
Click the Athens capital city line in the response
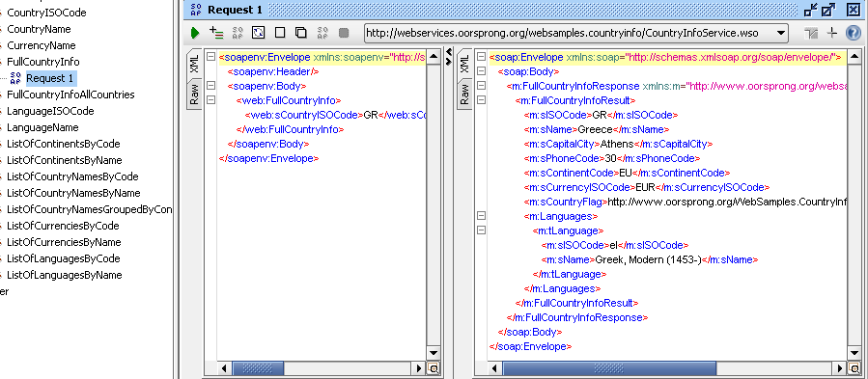click(x=618, y=144)
